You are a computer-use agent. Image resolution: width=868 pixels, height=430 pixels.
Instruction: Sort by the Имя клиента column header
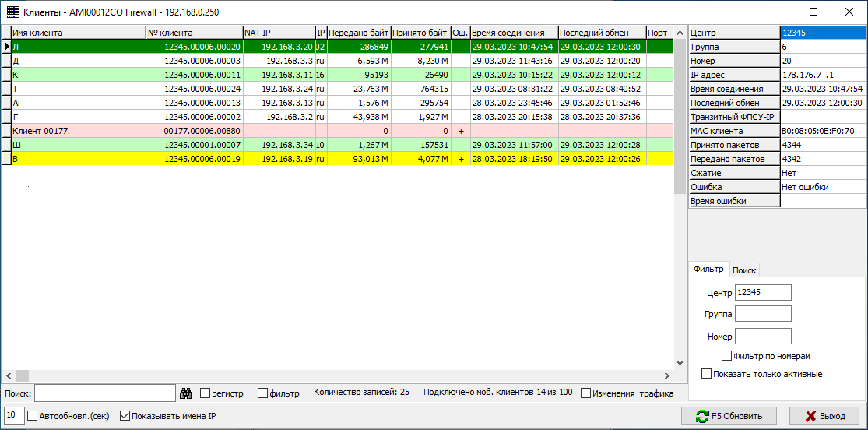tap(78, 33)
